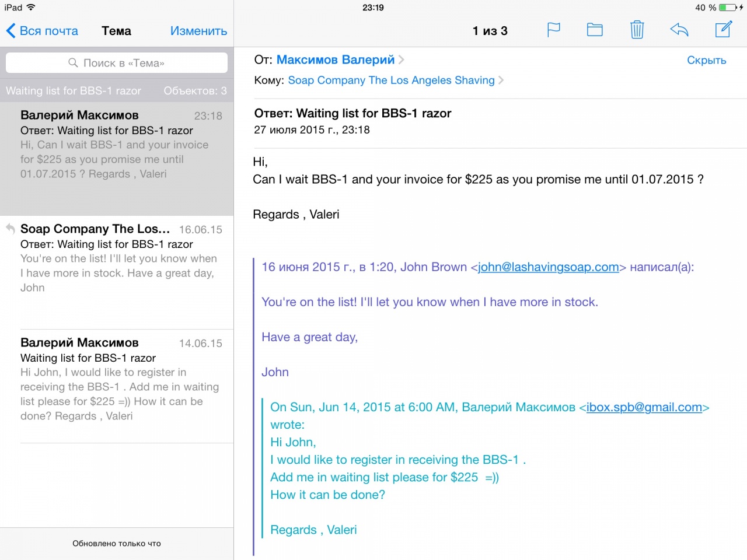Tap the Поиск в «Тема» search field
Image resolution: width=747 pixels, height=560 pixels.
coord(117,63)
